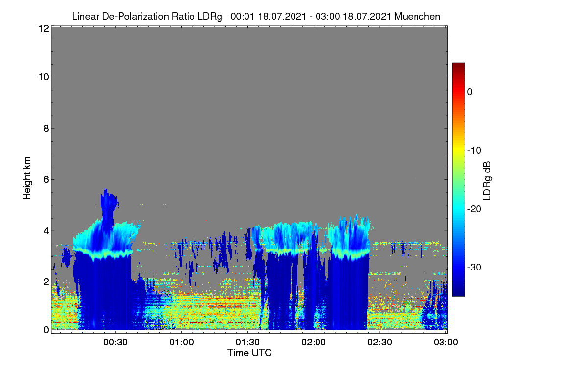Select the 00:30 time axis label
The width and height of the screenshot is (588, 392).
pos(116,342)
